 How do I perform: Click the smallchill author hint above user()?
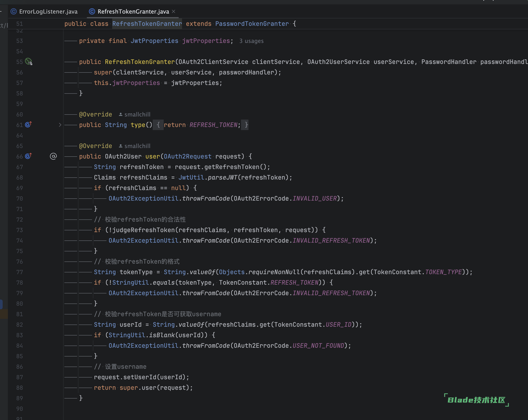click(135, 146)
